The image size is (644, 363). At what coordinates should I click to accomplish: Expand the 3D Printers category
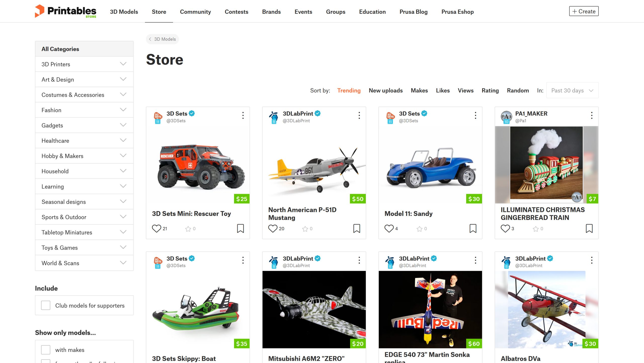(84, 64)
